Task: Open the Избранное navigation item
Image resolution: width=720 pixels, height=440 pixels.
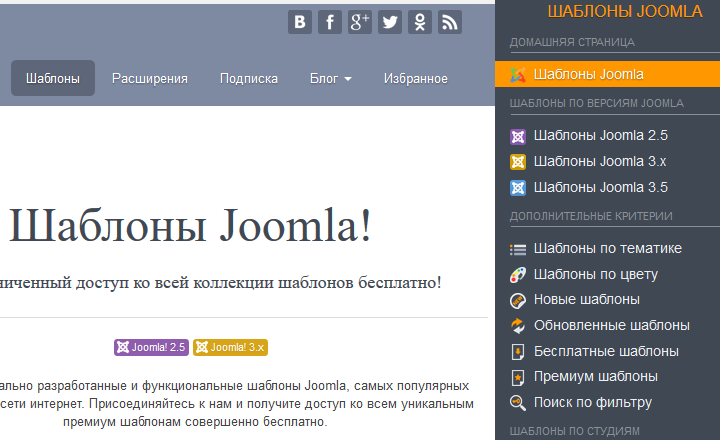Action: (x=416, y=79)
